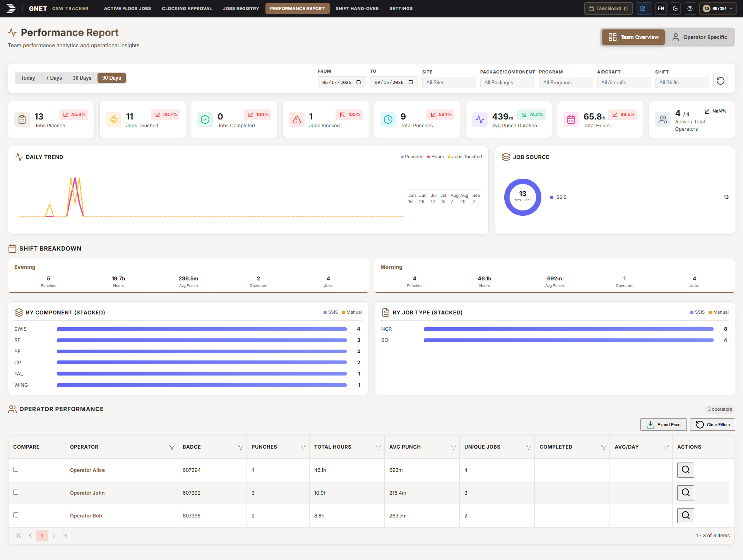Screen dimensions: 743x560
Task: Select the Team Overview view
Action: [633, 37]
